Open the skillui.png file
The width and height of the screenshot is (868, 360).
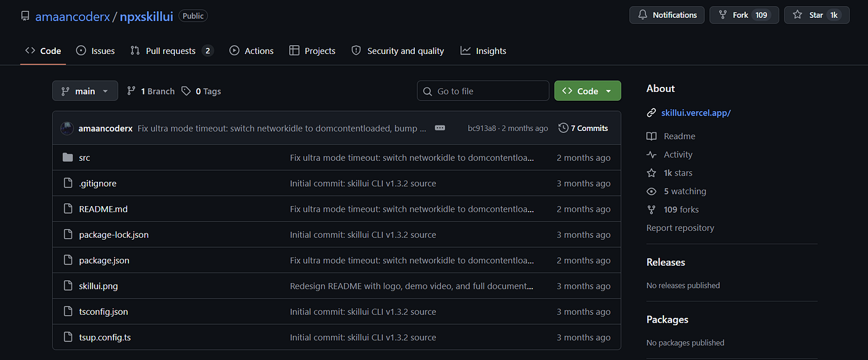click(99, 286)
